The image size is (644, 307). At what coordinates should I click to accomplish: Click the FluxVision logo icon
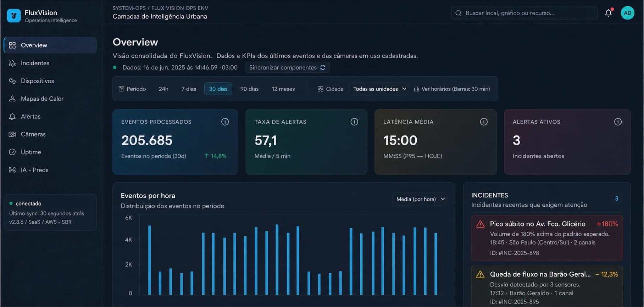[x=14, y=16]
